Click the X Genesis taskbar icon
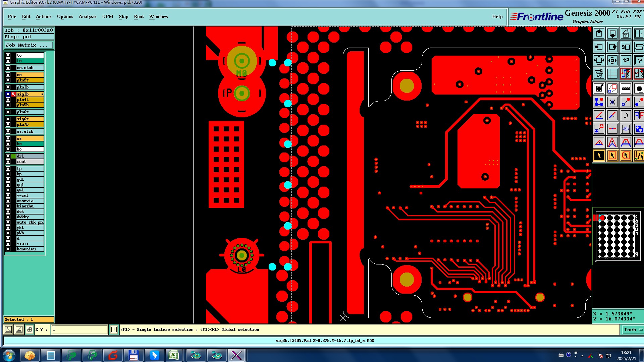Image resolution: width=644 pixels, height=362 pixels. [236, 355]
